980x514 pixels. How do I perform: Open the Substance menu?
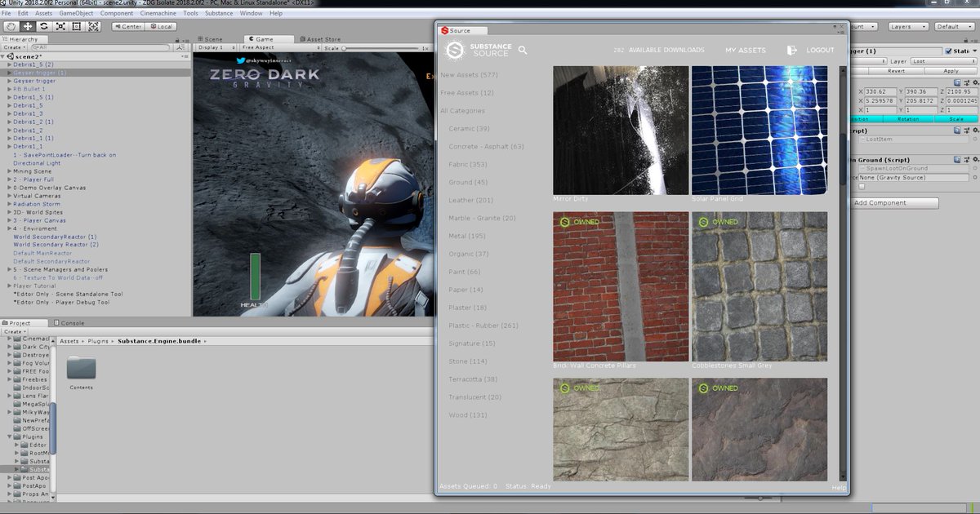tap(219, 13)
